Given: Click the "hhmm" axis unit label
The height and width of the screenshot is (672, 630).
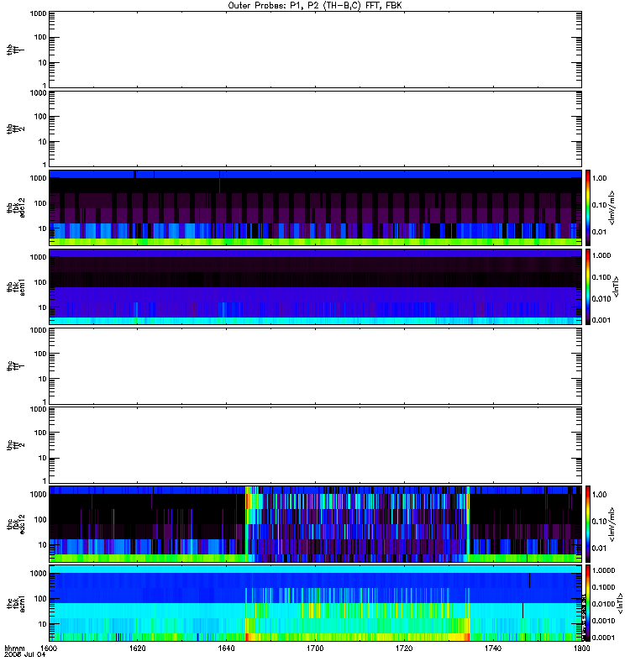Looking at the screenshot, I should [x=14, y=648].
